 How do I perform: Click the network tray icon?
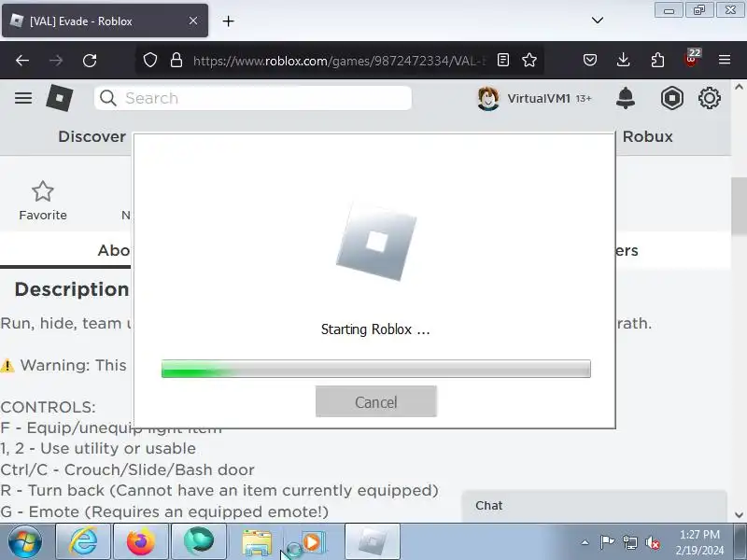point(629,542)
